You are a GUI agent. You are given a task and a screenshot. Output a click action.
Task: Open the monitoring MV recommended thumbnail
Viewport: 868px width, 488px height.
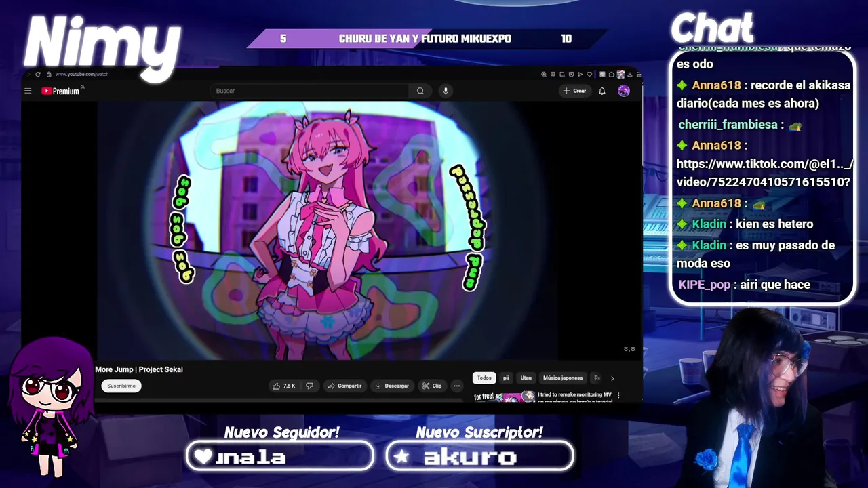pos(504,396)
